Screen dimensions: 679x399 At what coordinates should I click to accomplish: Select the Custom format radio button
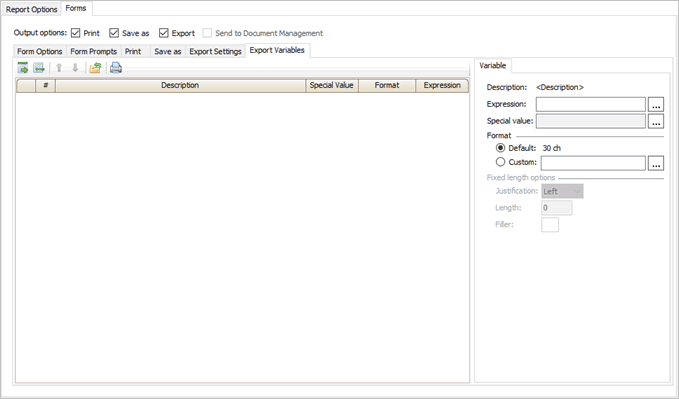coord(500,162)
